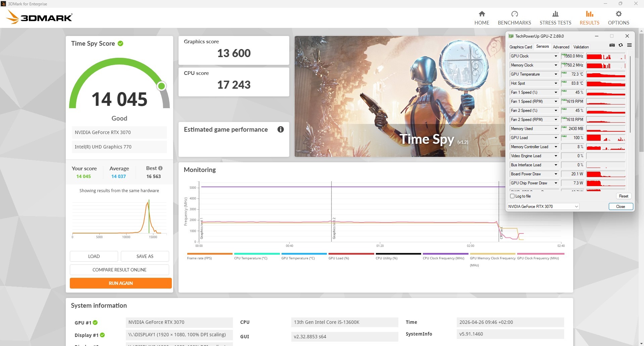Click the green check next to Time Spy Score

point(120,43)
